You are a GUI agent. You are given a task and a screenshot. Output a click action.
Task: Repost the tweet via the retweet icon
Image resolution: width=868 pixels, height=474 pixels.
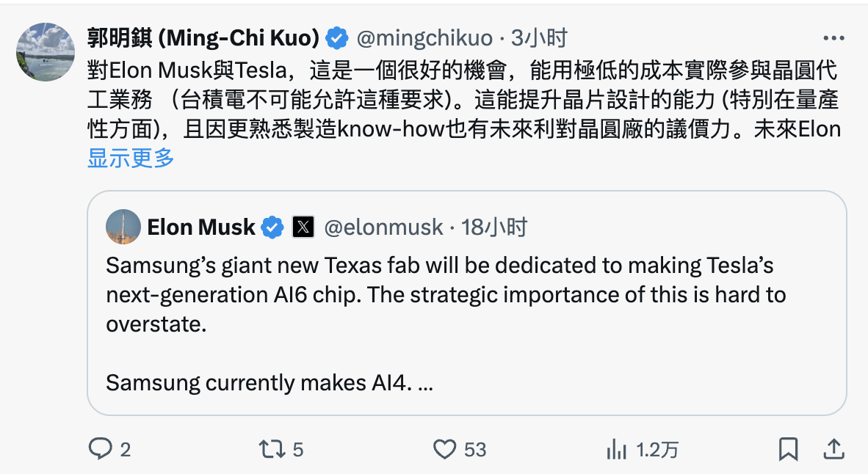pos(272,449)
